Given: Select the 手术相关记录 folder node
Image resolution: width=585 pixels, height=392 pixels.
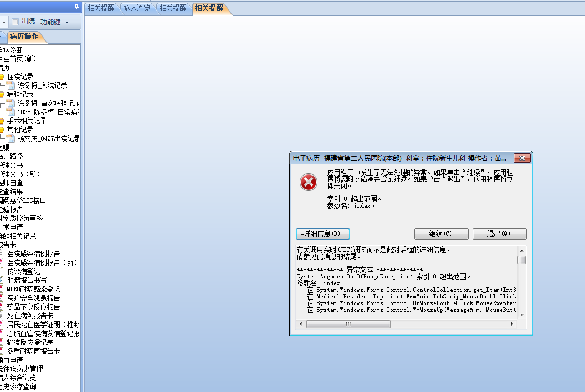Looking at the screenshot, I should [27, 121].
